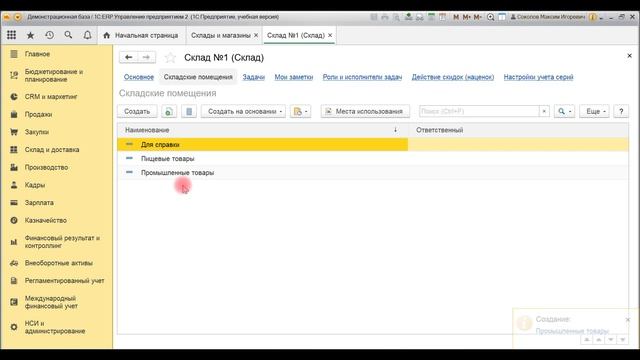This screenshot has width=640, height=360.
Task: Open Роли и исполнители задач link
Action: (x=362, y=77)
